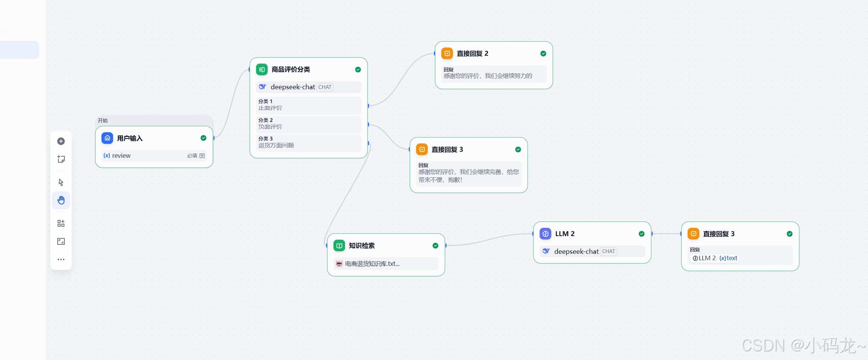Click output handle of 分类 2 row
The width and height of the screenshot is (868, 360).
click(368, 124)
